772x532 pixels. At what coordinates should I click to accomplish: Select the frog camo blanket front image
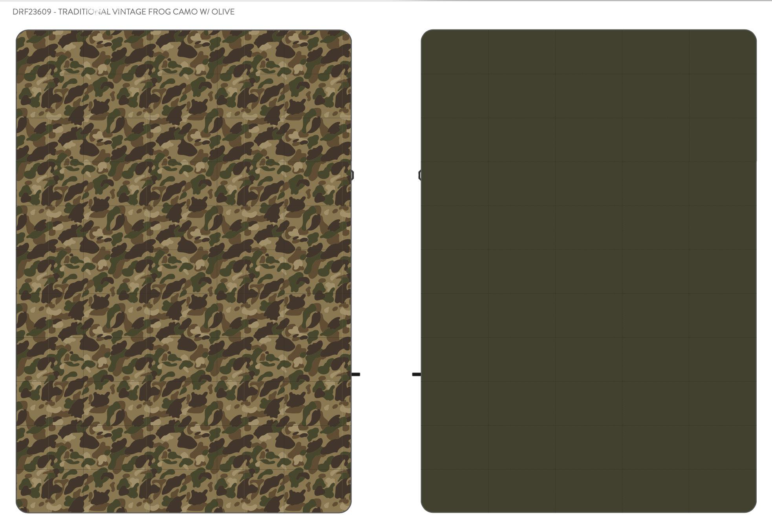click(x=183, y=271)
